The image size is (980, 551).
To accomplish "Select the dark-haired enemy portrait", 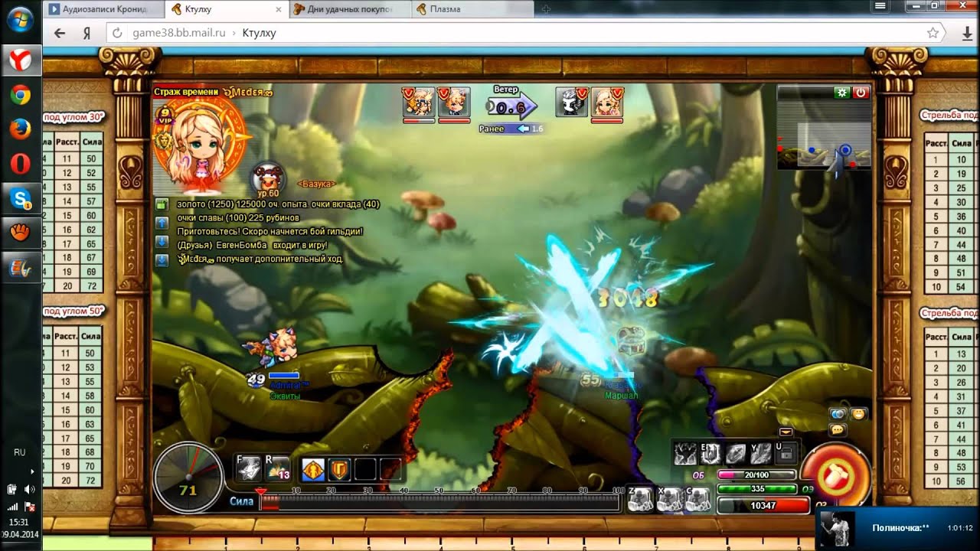I will click(x=572, y=102).
